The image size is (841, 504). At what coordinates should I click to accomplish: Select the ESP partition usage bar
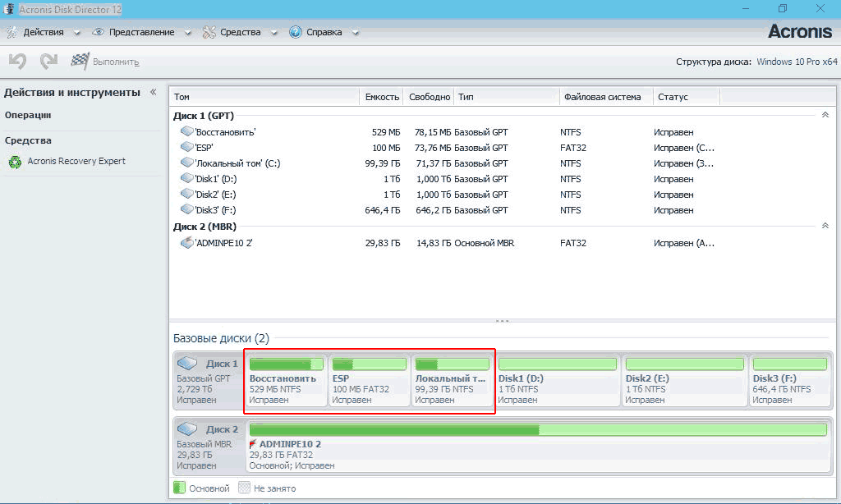pyautogui.click(x=369, y=364)
